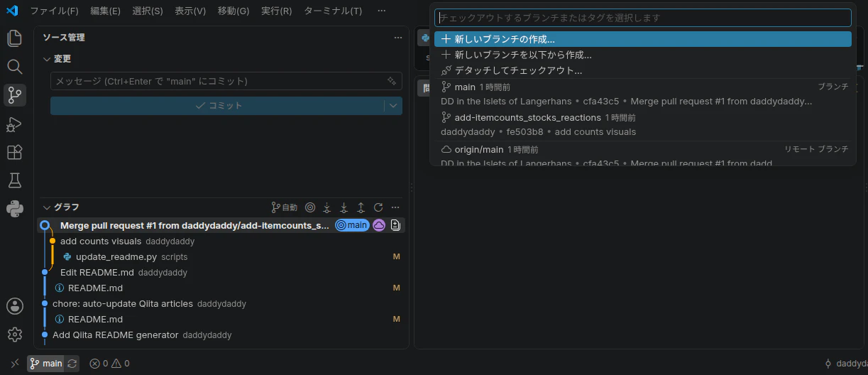The height and width of the screenshot is (375, 868).
Task: Select the add counts visuals commit
Action: coord(221,241)
